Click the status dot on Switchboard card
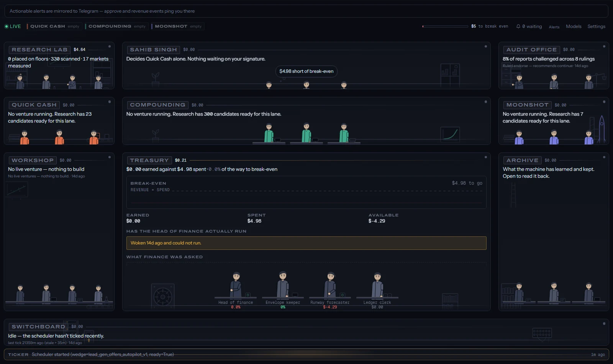This screenshot has height=364, width=613. [604, 323]
